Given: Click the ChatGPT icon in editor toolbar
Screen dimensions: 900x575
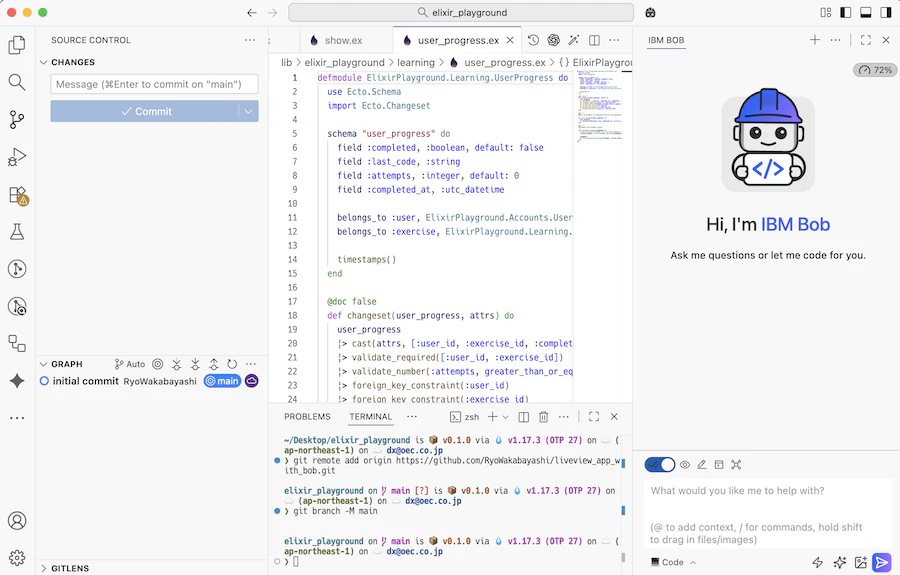Looking at the screenshot, I should (x=553, y=40).
